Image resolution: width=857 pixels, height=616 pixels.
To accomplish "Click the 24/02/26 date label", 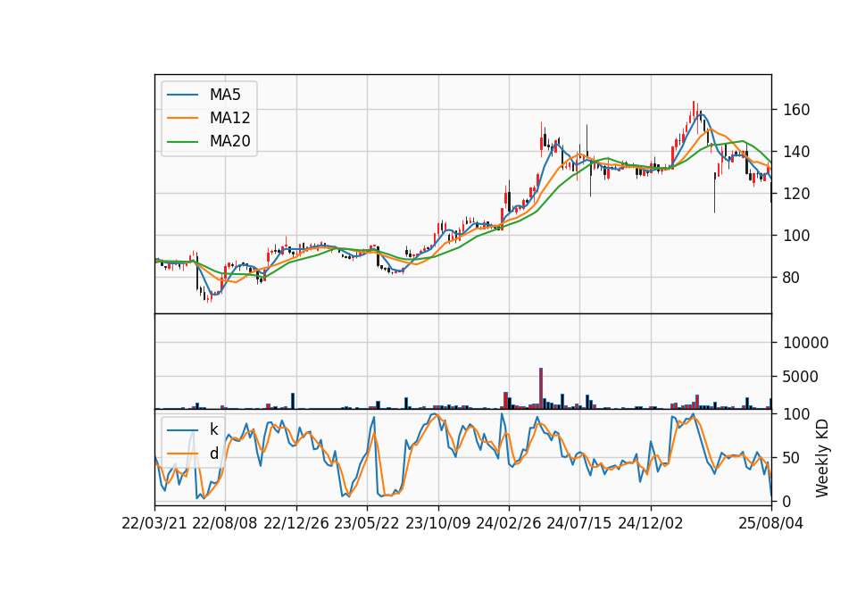I will click(509, 523).
